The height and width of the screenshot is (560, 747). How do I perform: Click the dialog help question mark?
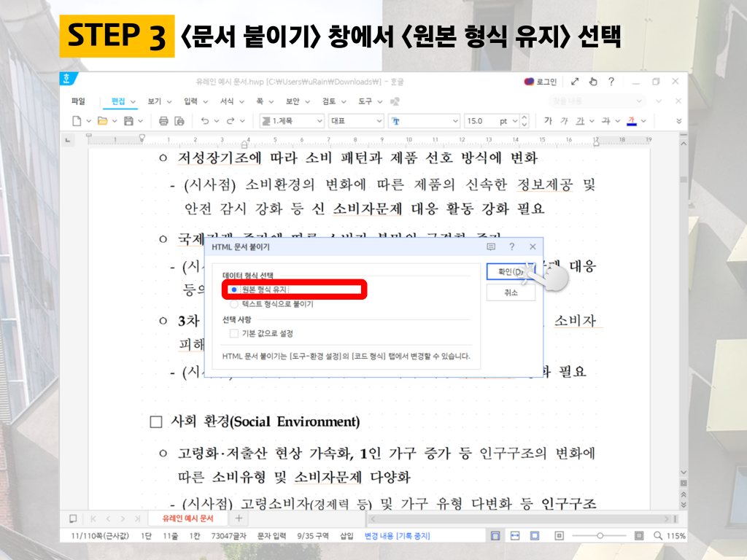point(511,246)
